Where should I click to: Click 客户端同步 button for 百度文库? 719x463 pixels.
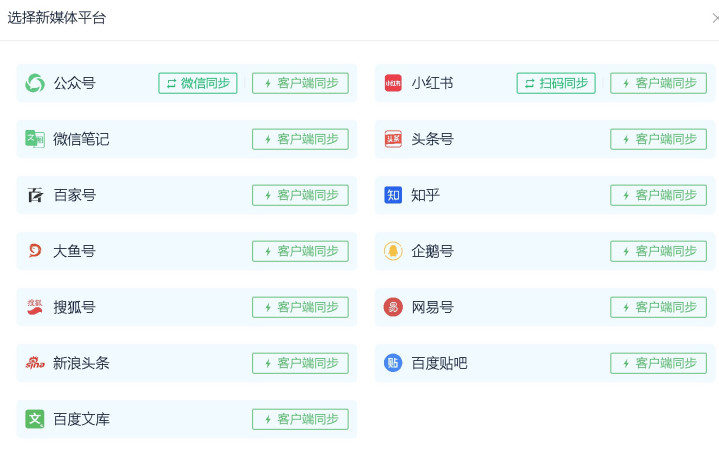click(x=300, y=419)
